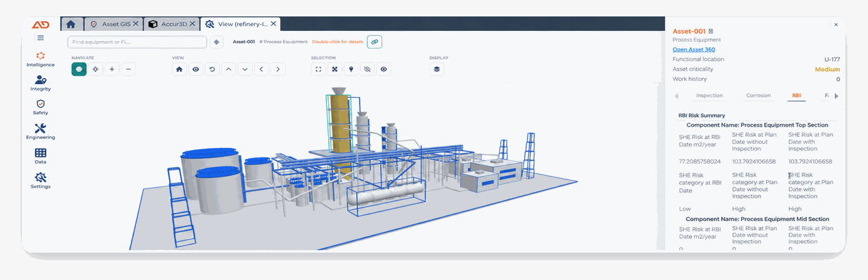This screenshot has width=868, height=280.
Task: Show selection with eye icon
Action: click(x=384, y=69)
